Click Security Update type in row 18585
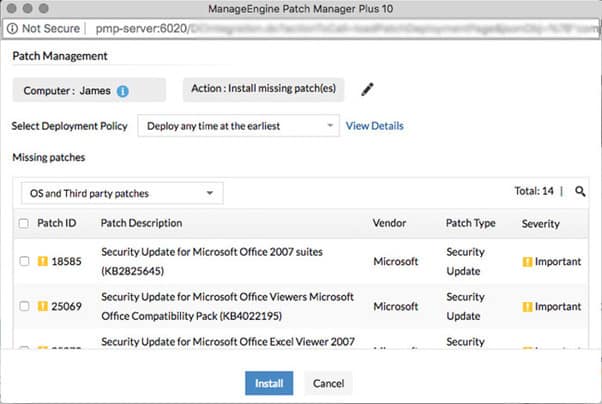 465,262
